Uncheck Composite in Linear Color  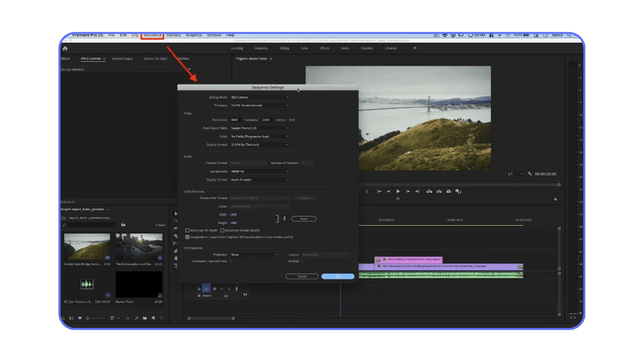coord(187,237)
